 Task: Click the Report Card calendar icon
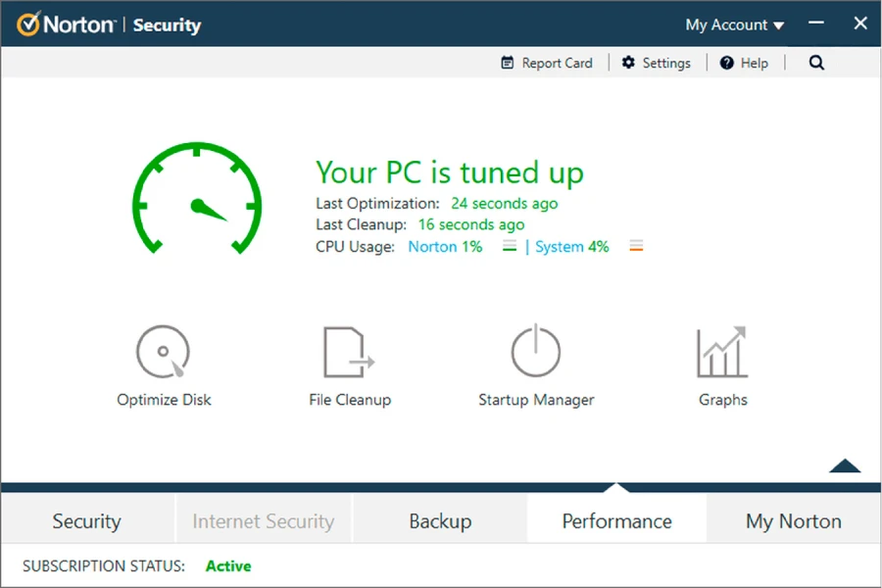click(x=508, y=63)
